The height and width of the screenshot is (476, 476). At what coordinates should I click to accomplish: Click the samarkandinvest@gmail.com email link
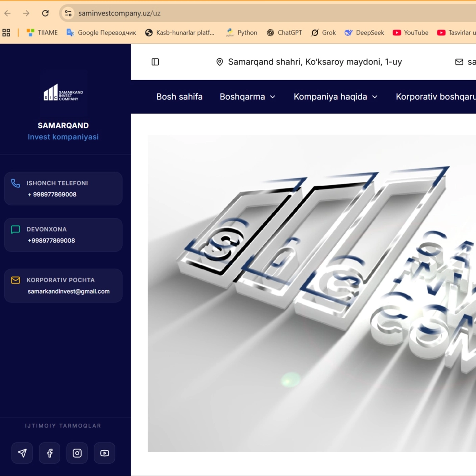tap(69, 291)
